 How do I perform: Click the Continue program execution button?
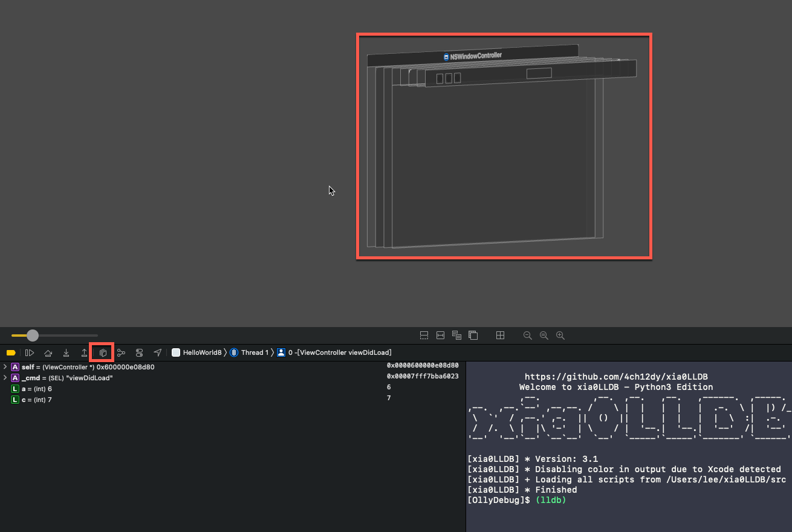pos(30,352)
